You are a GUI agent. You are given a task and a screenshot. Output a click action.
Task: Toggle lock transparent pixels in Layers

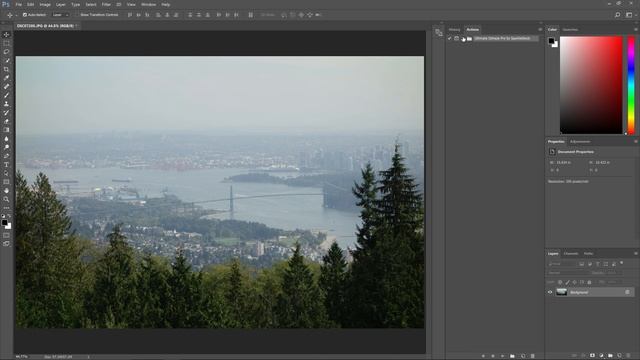pyautogui.click(x=560, y=282)
